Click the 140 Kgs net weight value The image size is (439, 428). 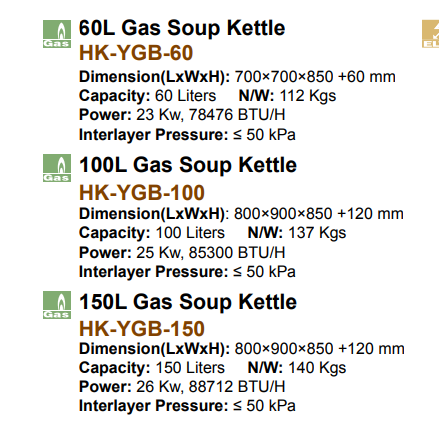(317, 368)
